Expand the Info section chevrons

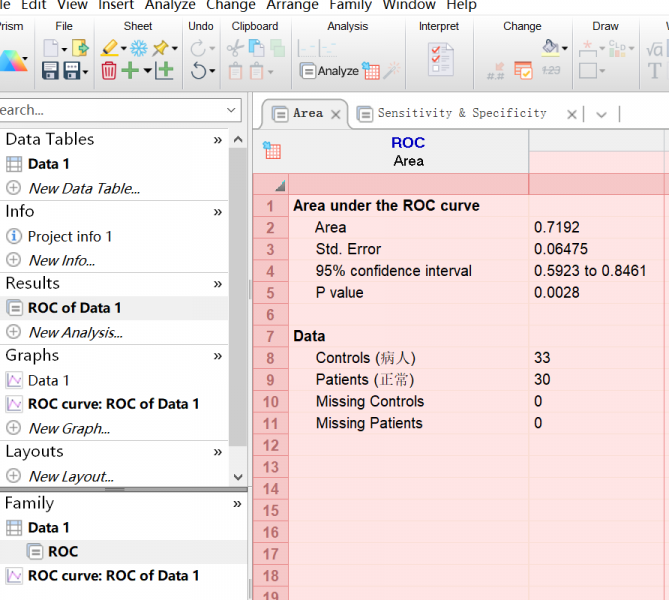click(x=218, y=212)
